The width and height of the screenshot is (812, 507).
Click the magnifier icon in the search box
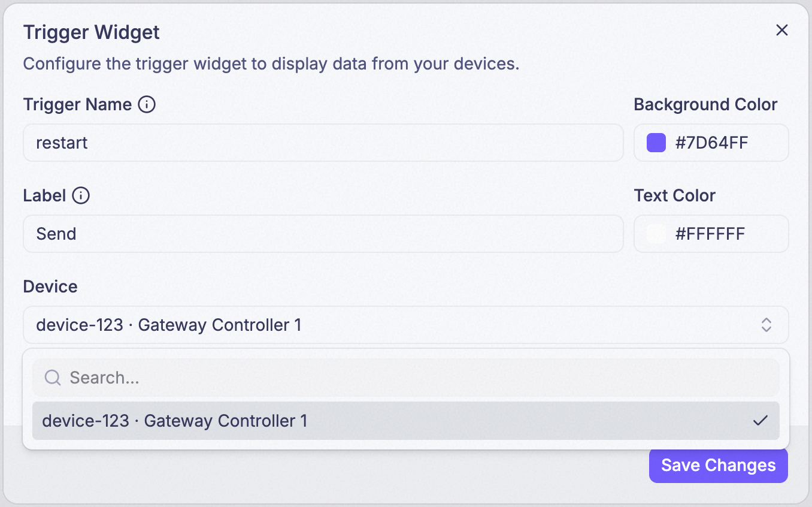(x=53, y=378)
